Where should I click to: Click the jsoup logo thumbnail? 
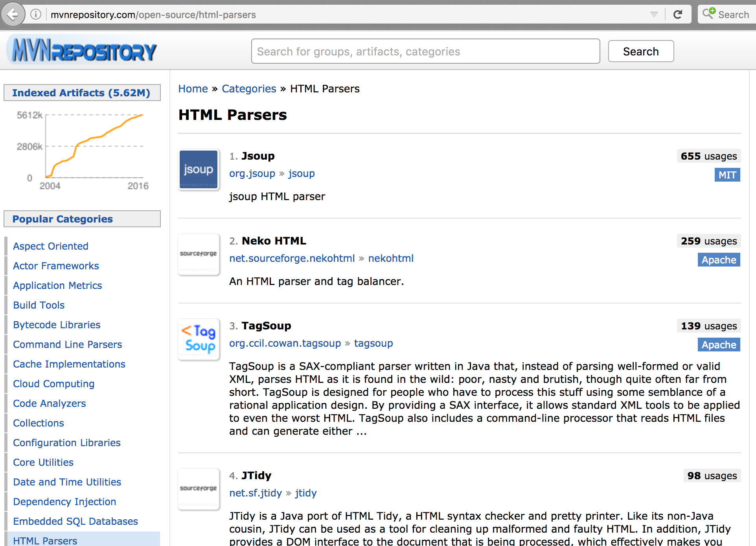click(199, 169)
